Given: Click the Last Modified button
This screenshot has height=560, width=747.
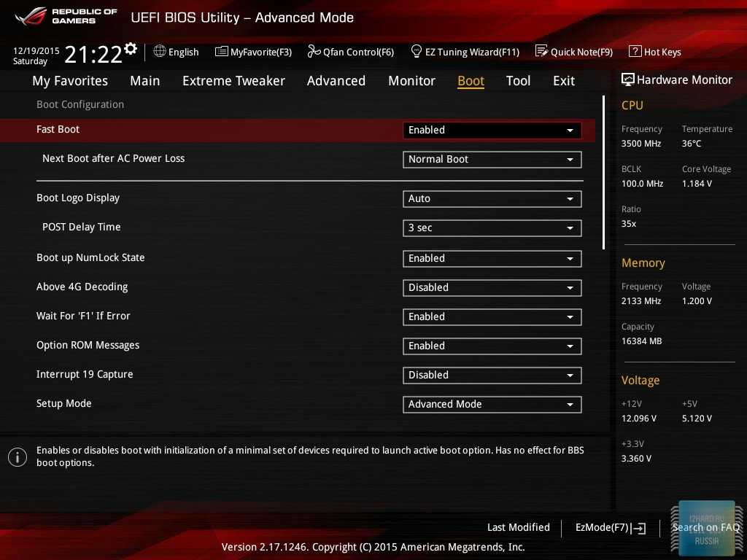Looking at the screenshot, I should [518, 528].
